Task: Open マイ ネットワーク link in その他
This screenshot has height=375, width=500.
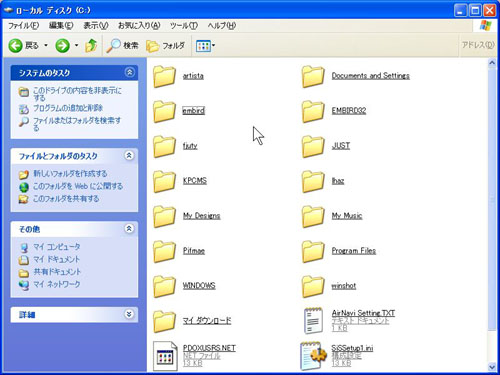Action: (57, 284)
